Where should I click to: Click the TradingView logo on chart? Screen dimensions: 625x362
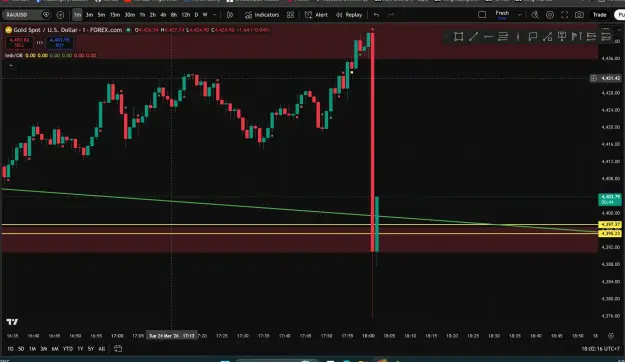[x=12, y=321]
